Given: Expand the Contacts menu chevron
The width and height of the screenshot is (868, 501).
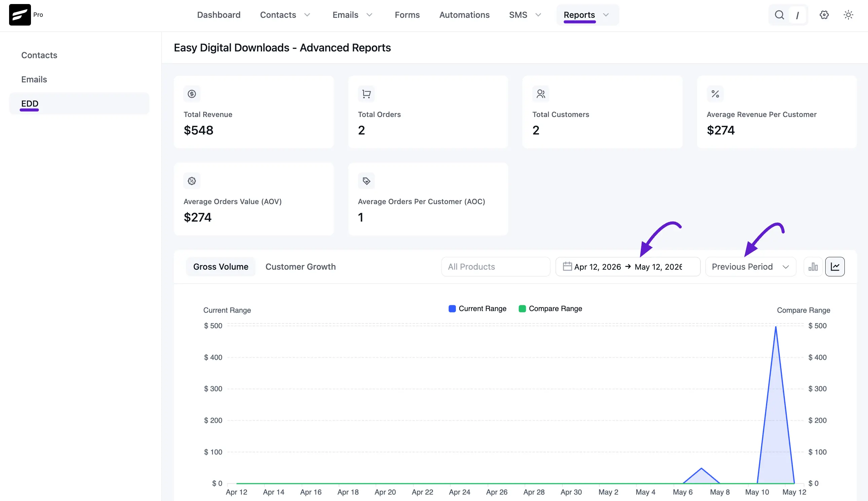Looking at the screenshot, I should (307, 15).
